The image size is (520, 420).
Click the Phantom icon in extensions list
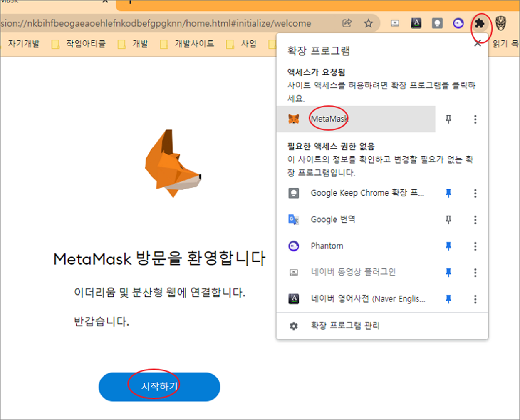pyautogui.click(x=294, y=246)
